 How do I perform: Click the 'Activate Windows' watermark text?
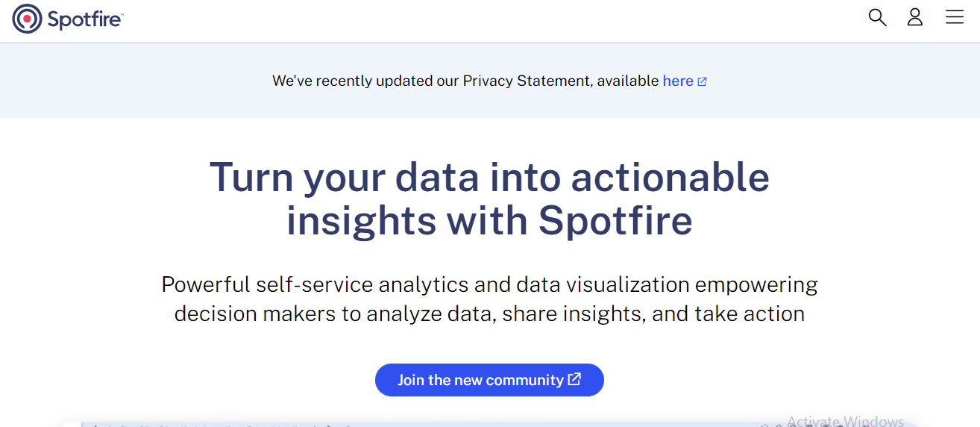coord(845,421)
